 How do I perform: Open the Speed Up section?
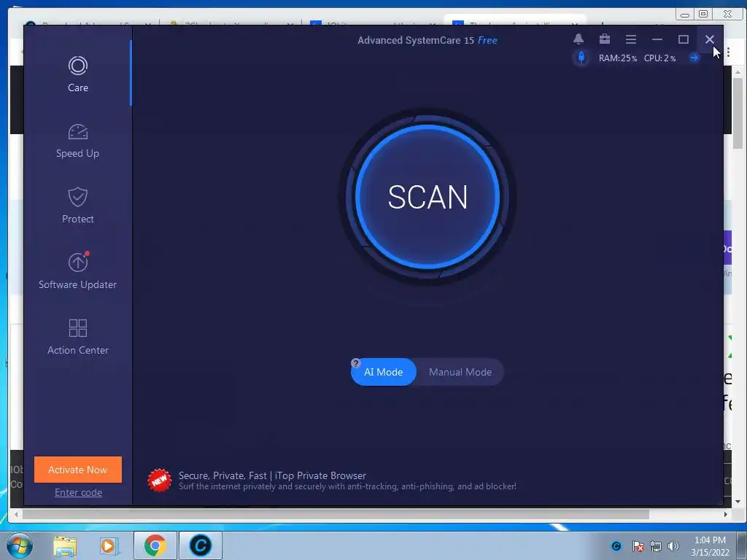point(77,141)
